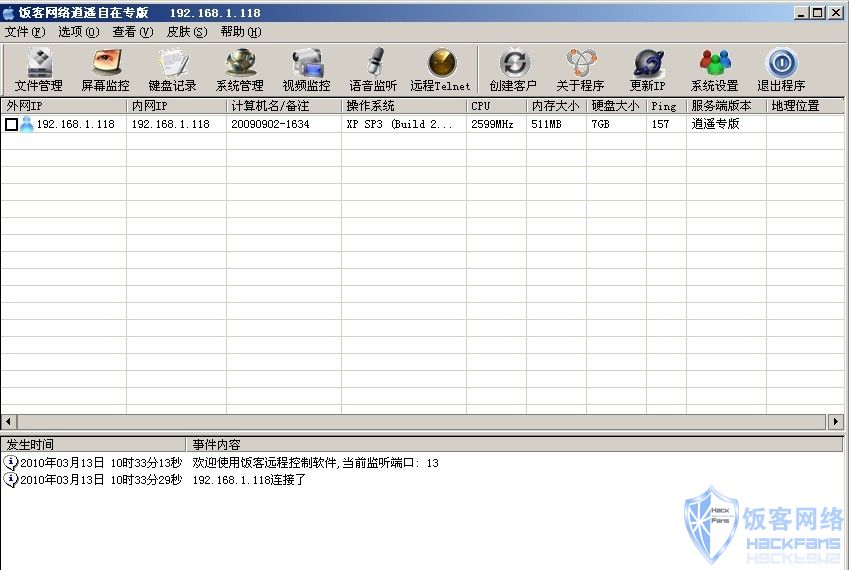Launch 远程Telnet tool
This screenshot has width=849, height=570.
(x=441, y=70)
